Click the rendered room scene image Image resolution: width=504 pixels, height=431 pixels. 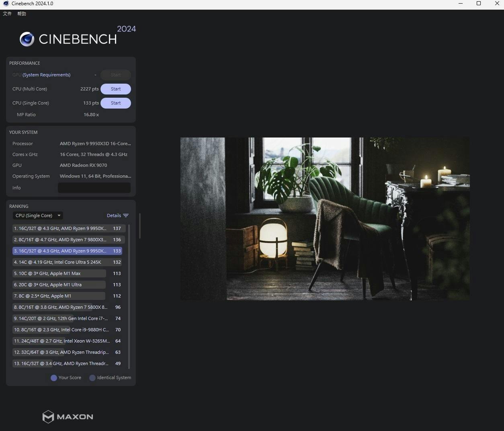click(325, 219)
